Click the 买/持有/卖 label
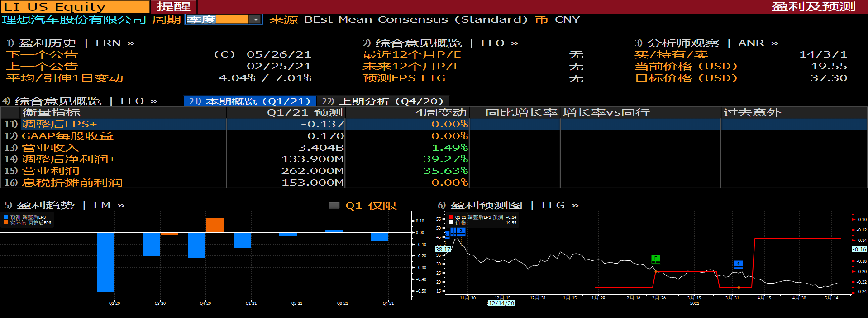Viewport: 868px width, 318px height. [671, 55]
